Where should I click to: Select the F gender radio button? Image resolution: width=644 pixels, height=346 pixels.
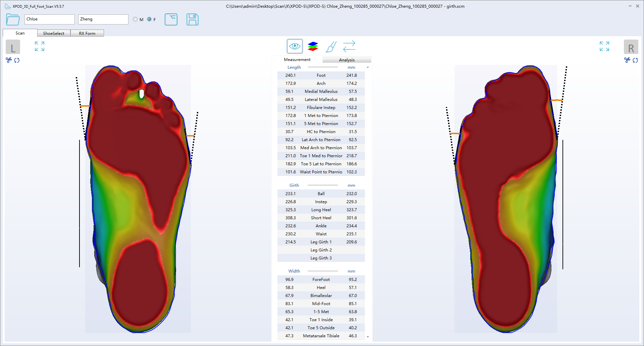(x=149, y=19)
